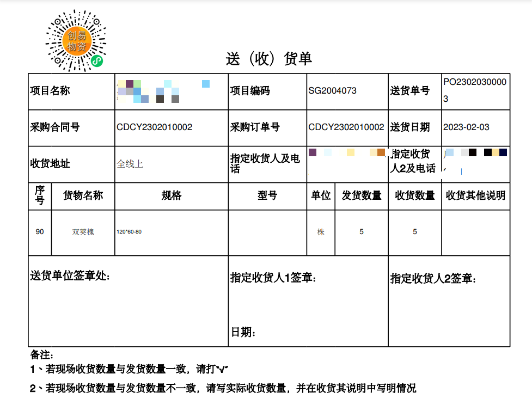Image resolution: width=532 pixels, height=417 pixels.
Task: Select the specification 120*60-80 cell
Action: tap(129, 232)
